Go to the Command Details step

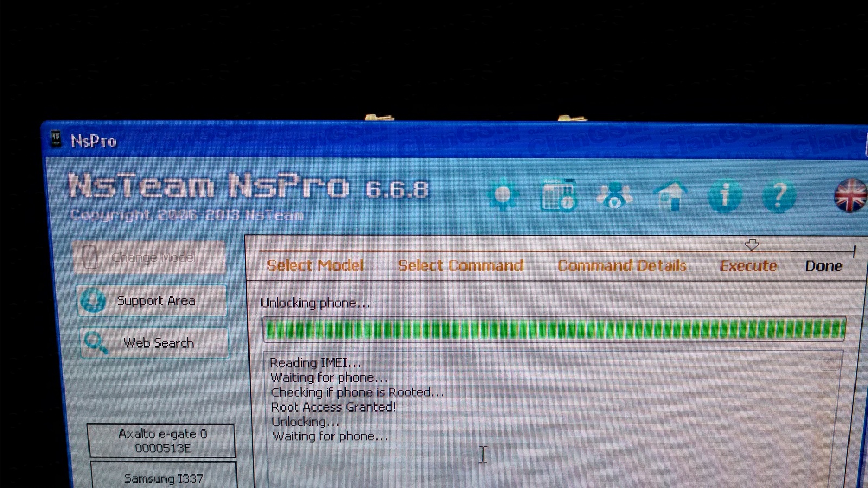622,266
